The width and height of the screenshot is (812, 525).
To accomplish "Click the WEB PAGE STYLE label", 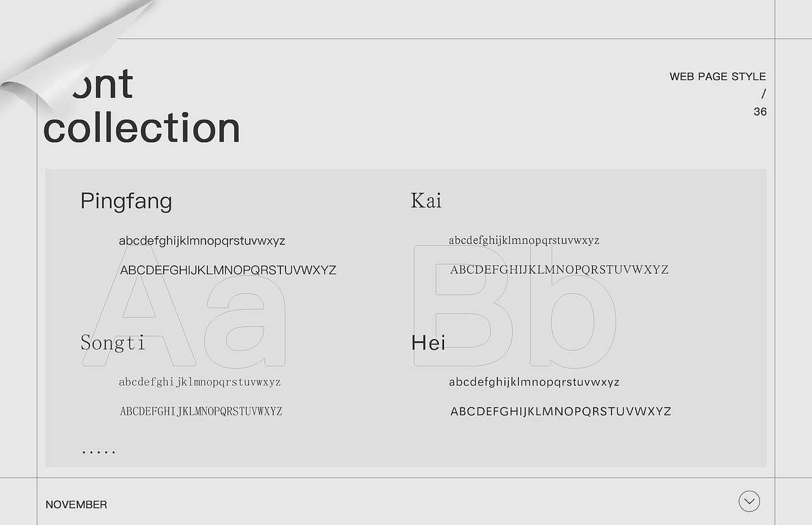I will coord(717,76).
